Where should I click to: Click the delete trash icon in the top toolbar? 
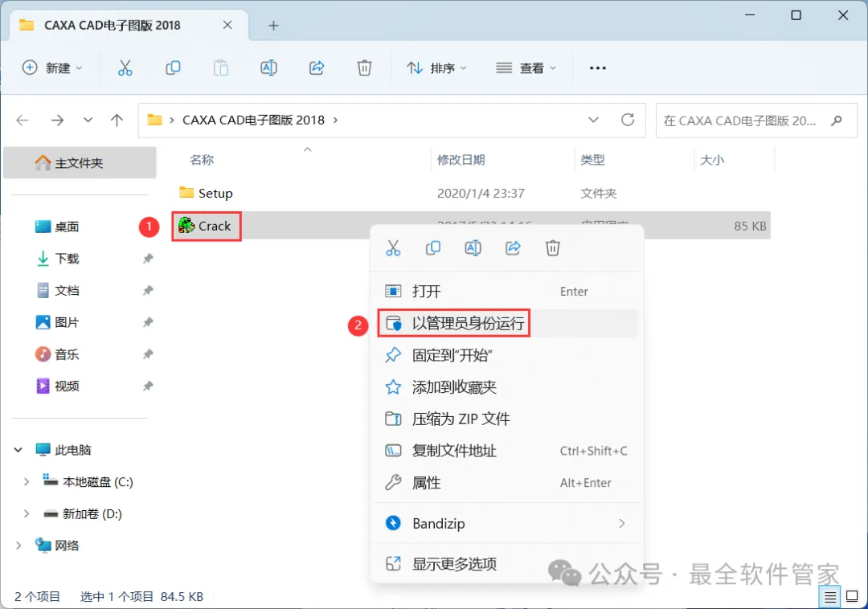[364, 68]
